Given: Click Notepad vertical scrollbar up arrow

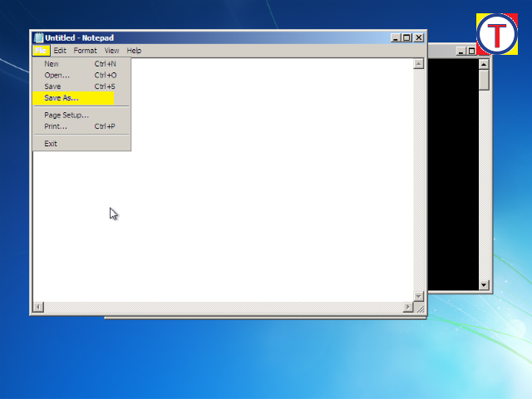Looking at the screenshot, I should click(418, 64).
